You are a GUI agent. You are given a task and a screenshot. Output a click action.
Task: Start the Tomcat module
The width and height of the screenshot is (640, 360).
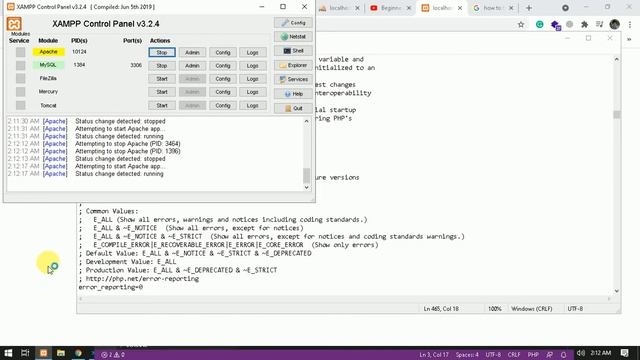162,106
